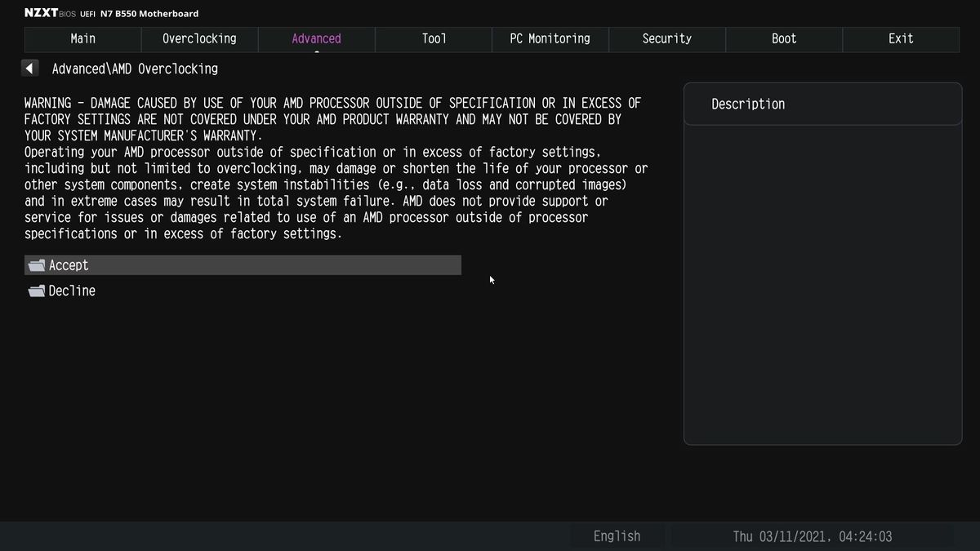Click the Description panel header
The image size is (980, 551).
[822, 104]
